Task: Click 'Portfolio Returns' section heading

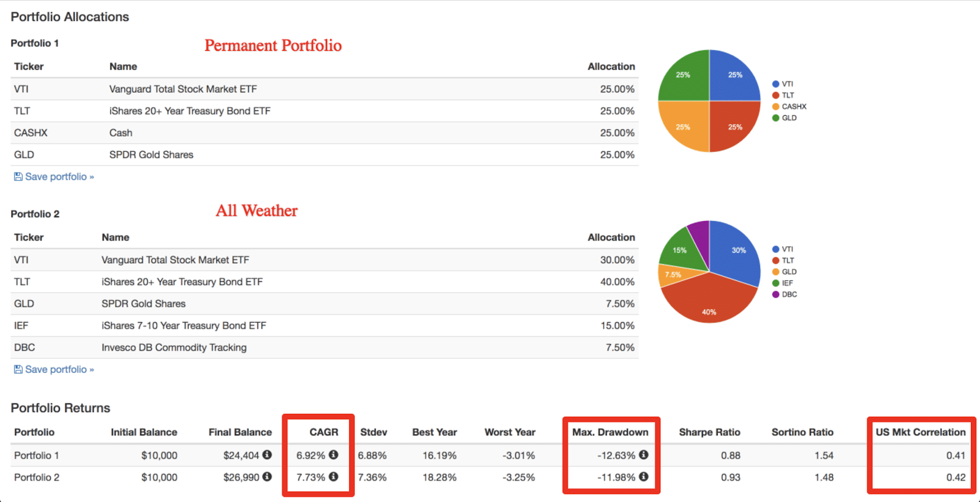Action: click(61, 408)
